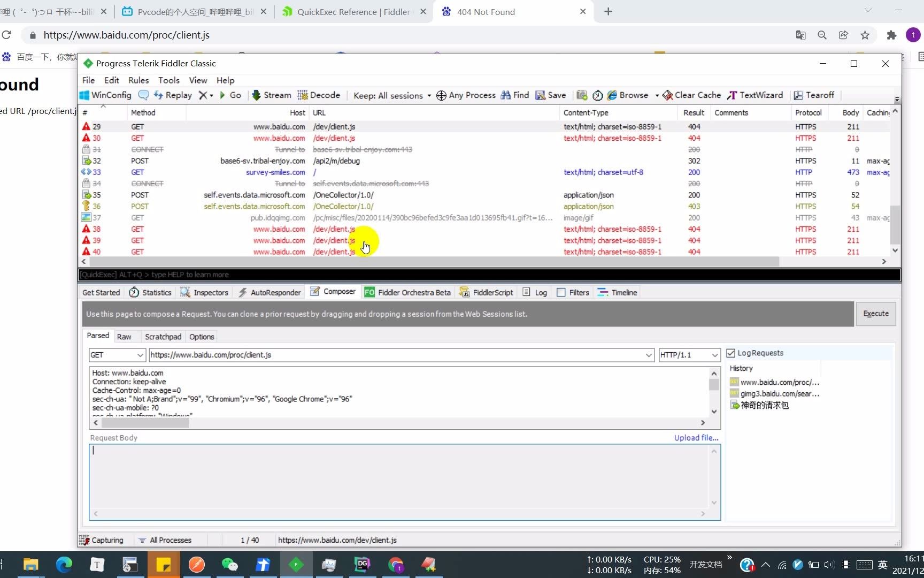Click Tearoff toolbar button
Image resolution: width=924 pixels, height=578 pixels.
813,95
